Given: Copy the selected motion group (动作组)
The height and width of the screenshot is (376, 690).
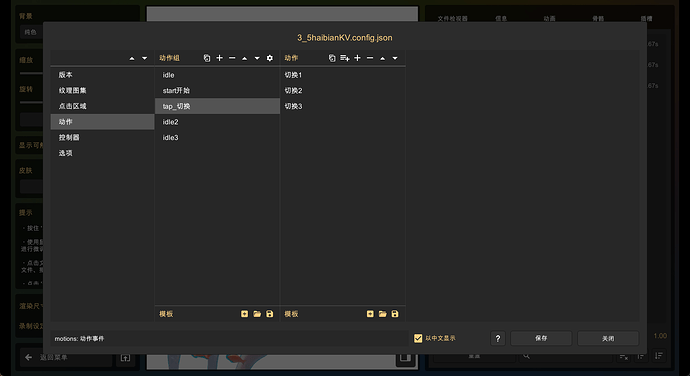Looking at the screenshot, I should (207, 58).
